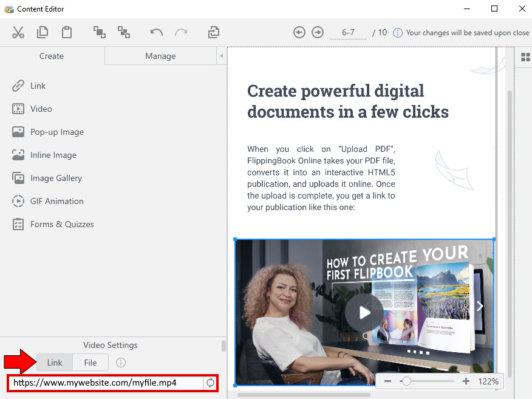532x399 pixels.
Task: Go to the previous page spread
Action: (x=299, y=32)
